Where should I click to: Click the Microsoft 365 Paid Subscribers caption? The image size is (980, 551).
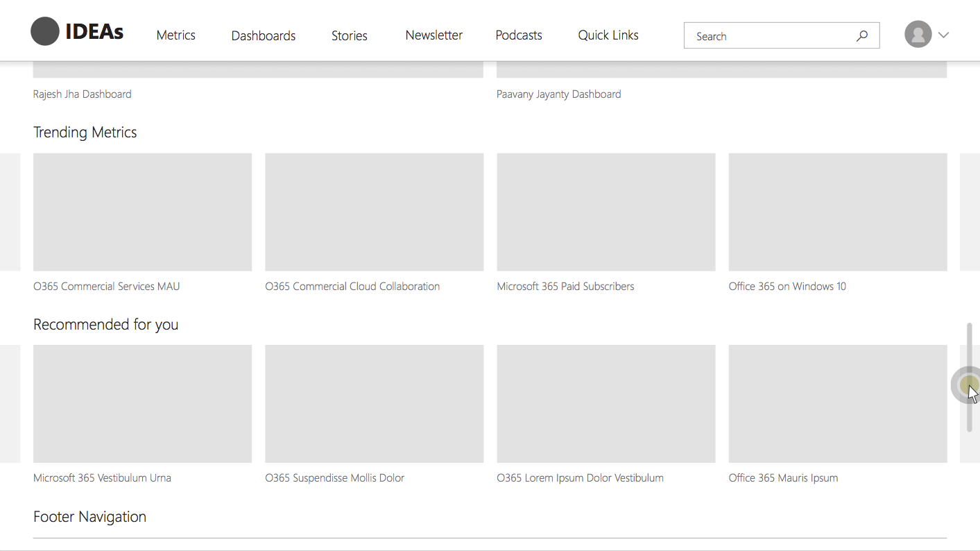566,287
